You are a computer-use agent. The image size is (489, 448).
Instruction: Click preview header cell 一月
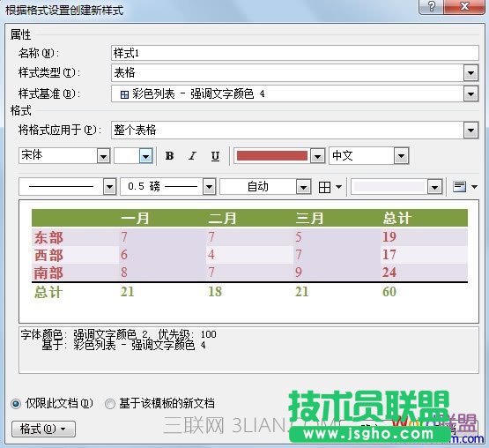pyautogui.click(x=135, y=218)
